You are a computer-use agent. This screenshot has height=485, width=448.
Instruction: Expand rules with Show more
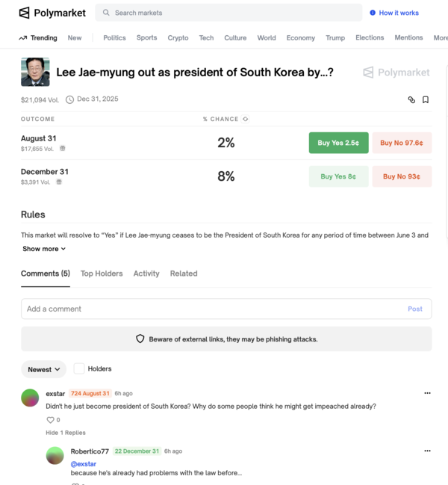point(44,249)
